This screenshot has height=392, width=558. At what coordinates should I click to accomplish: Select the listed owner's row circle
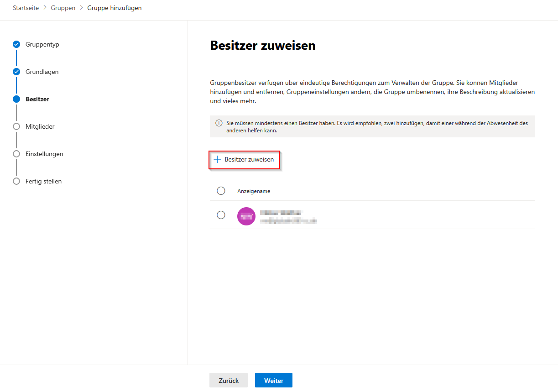(x=221, y=215)
